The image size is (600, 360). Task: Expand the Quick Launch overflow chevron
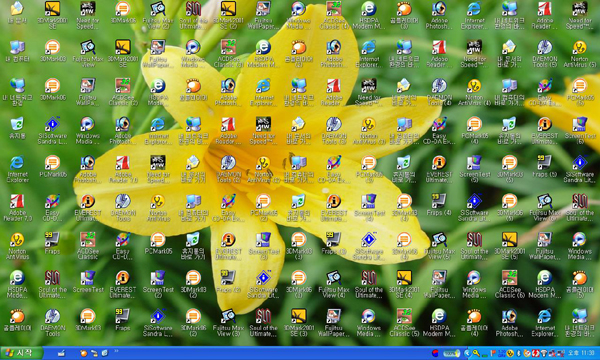coord(116,351)
